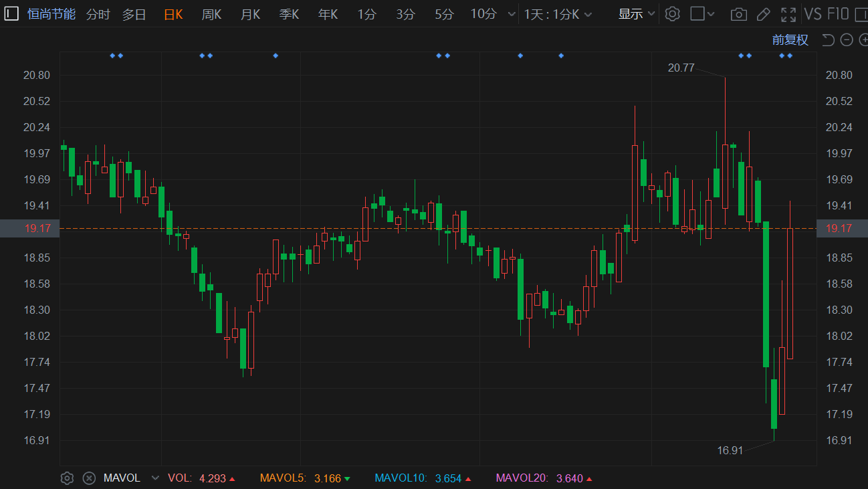Zoom in chart with plus circle icon
This screenshot has width=868, height=489.
863,40
